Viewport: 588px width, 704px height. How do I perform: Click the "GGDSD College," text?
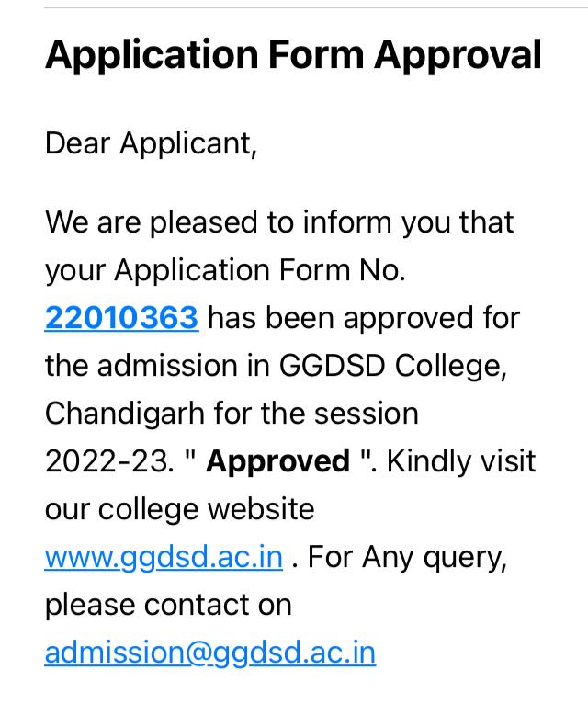coord(392,366)
